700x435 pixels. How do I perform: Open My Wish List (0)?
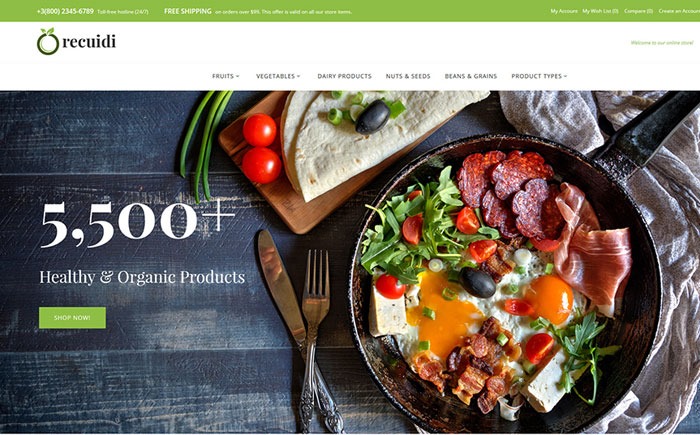point(600,11)
